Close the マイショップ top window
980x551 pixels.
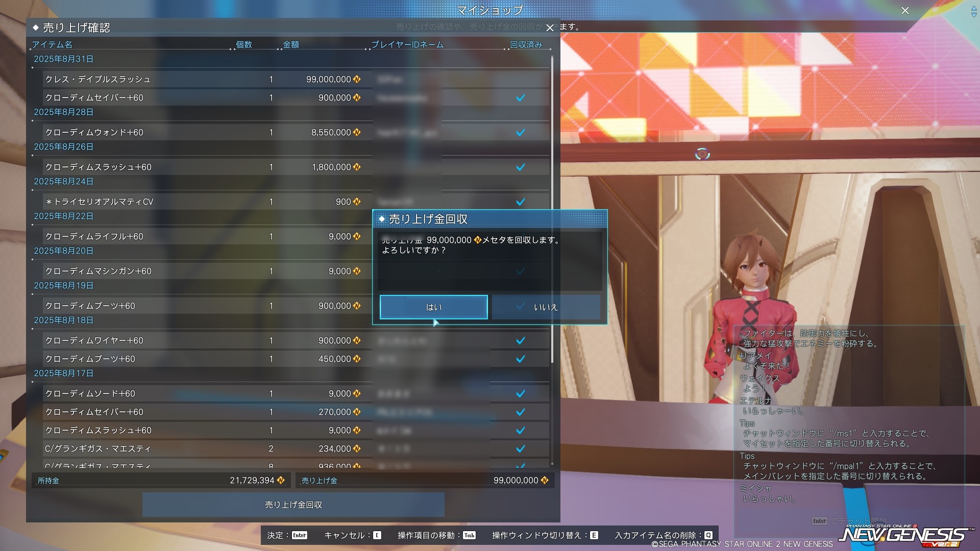(x=905, y=10)
